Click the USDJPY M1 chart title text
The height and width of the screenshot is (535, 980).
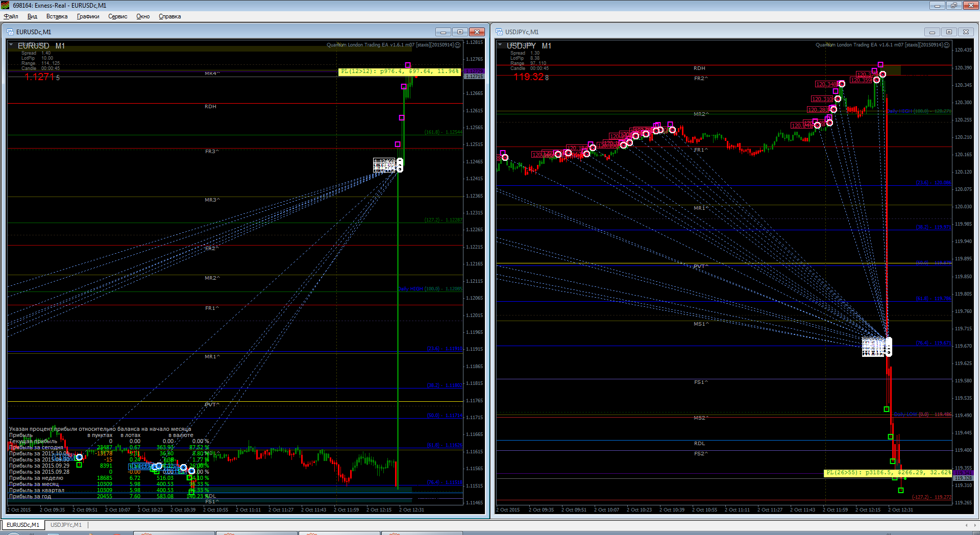pos(529,46)
